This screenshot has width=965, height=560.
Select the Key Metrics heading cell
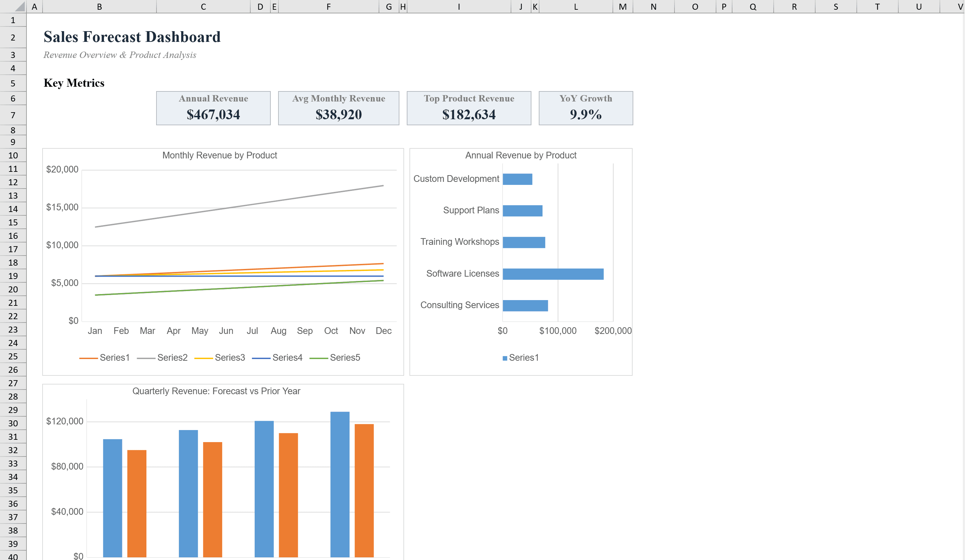74,83
